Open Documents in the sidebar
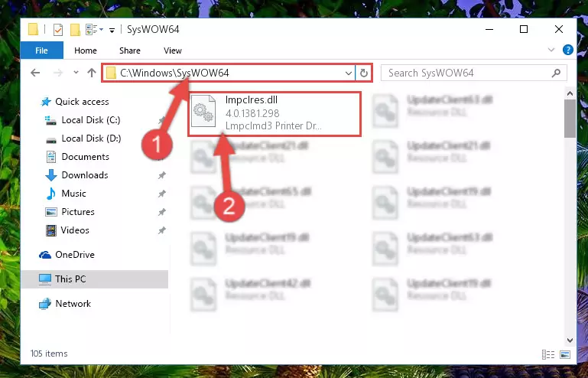 point(85,157)
